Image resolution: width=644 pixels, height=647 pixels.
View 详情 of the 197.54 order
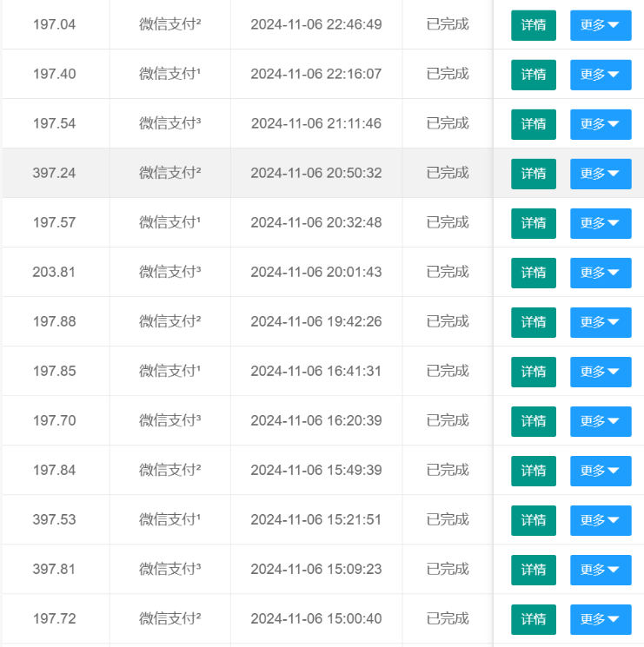click(533, 124)
